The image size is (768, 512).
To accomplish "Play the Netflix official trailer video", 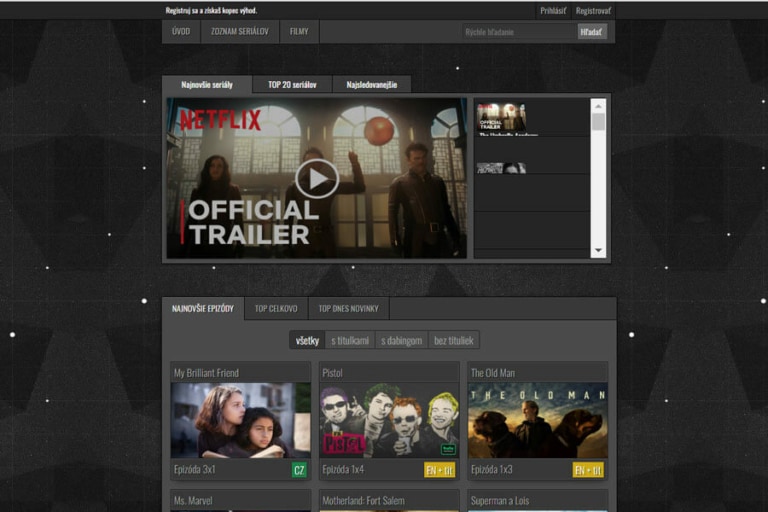I will tap(317, 179).
